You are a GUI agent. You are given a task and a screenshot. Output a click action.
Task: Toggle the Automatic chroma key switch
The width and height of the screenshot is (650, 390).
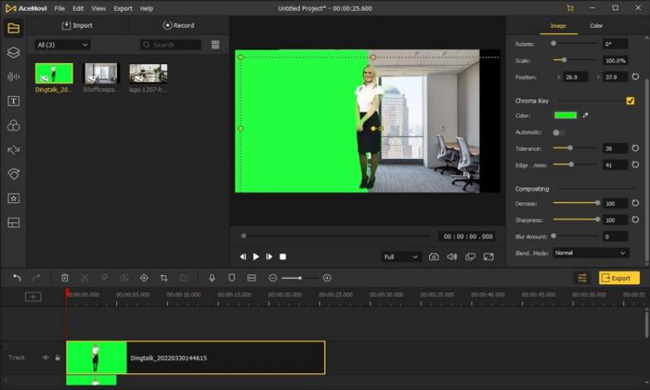coord(558,132)
